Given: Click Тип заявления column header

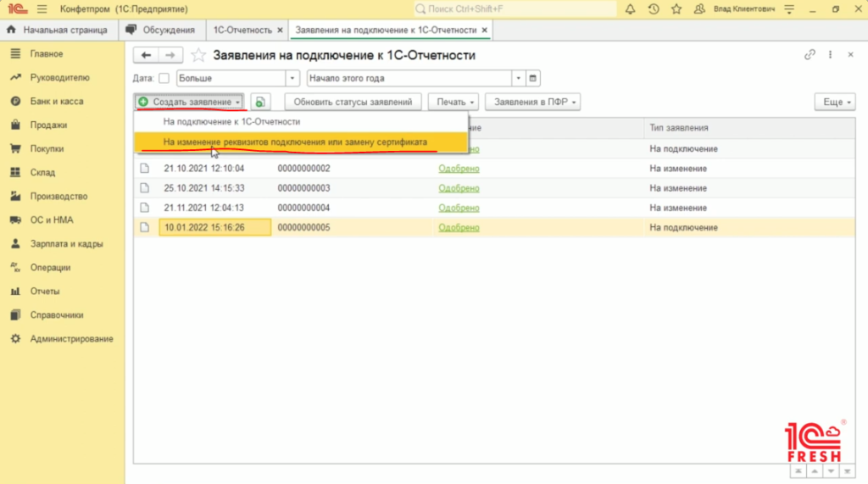Looking at the screenshot, I should click(x=749, y=128).
